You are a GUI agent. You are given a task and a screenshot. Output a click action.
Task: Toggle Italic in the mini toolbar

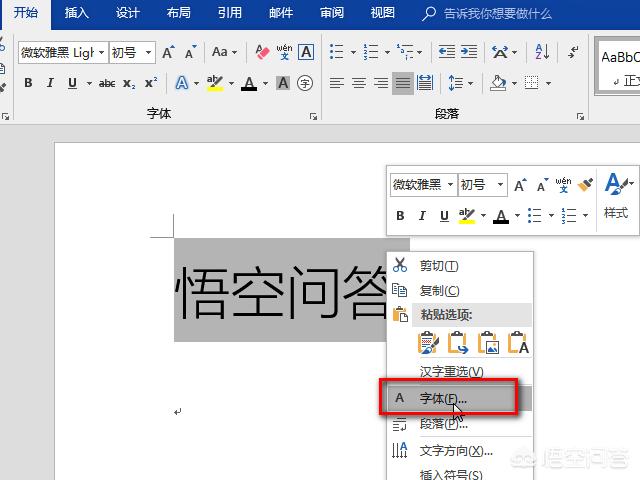(422, 216)
